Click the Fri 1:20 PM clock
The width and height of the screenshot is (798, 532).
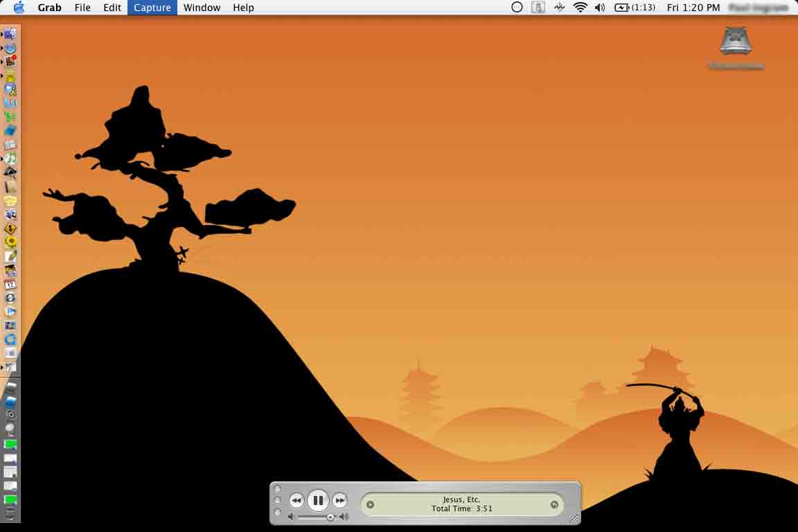point(693,8)
